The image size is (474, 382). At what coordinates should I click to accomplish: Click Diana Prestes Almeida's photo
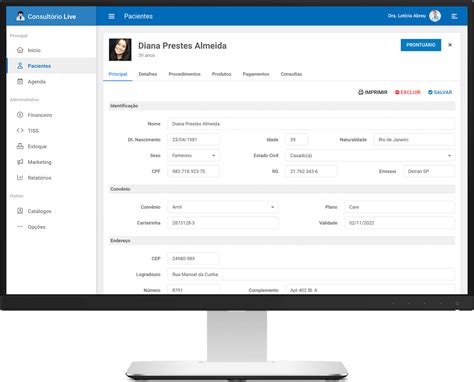[120, 50]
